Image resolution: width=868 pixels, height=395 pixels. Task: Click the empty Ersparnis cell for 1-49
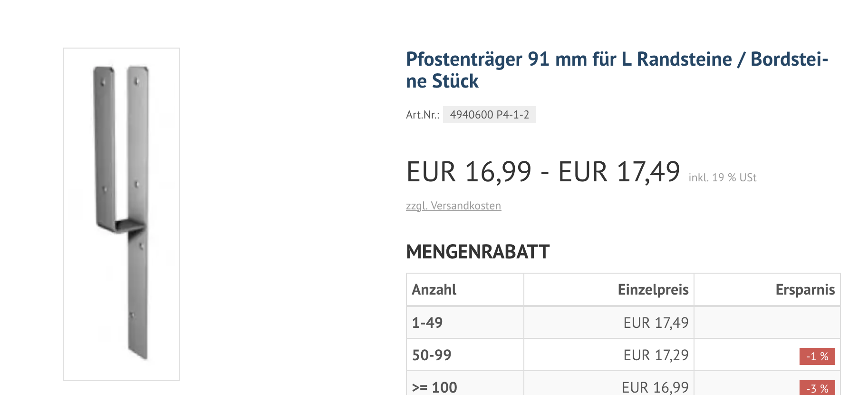click(767, 323)
